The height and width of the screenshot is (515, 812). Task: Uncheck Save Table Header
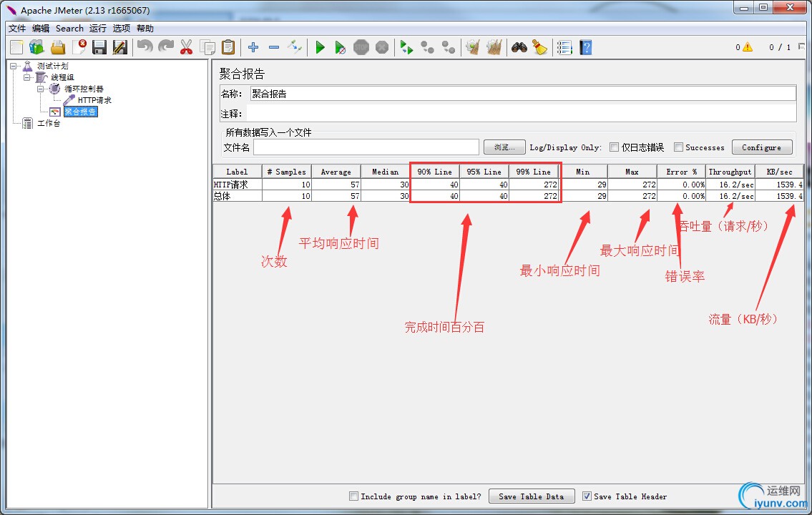coord(587,496)
